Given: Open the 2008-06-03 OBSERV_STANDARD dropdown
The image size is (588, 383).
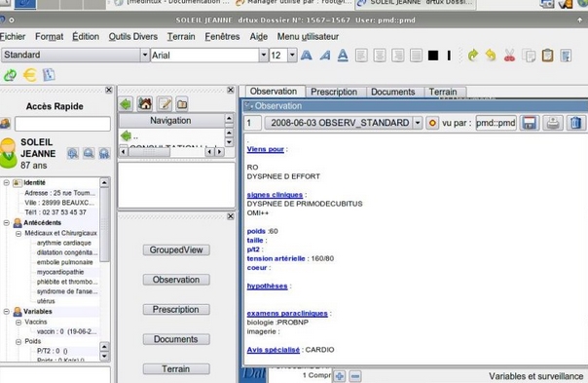Looking at the screenshot, I should click(418, 123).
